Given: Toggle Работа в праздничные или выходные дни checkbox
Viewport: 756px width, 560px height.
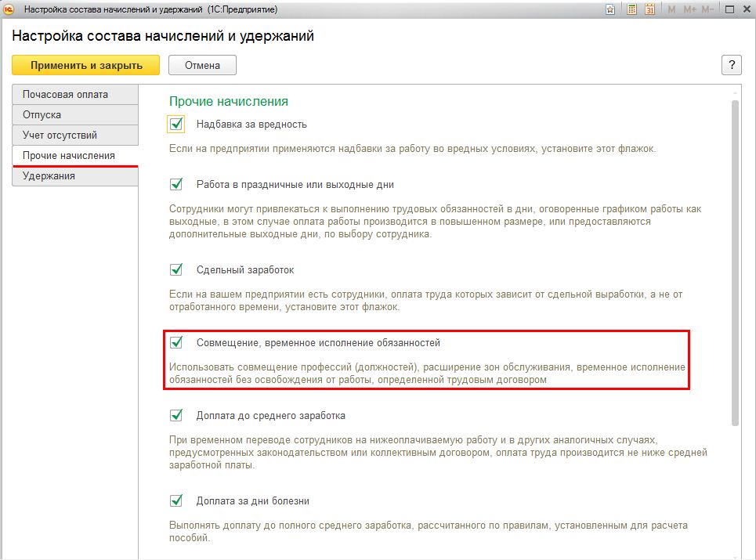Looking at the screenshot, I should 176,185.
